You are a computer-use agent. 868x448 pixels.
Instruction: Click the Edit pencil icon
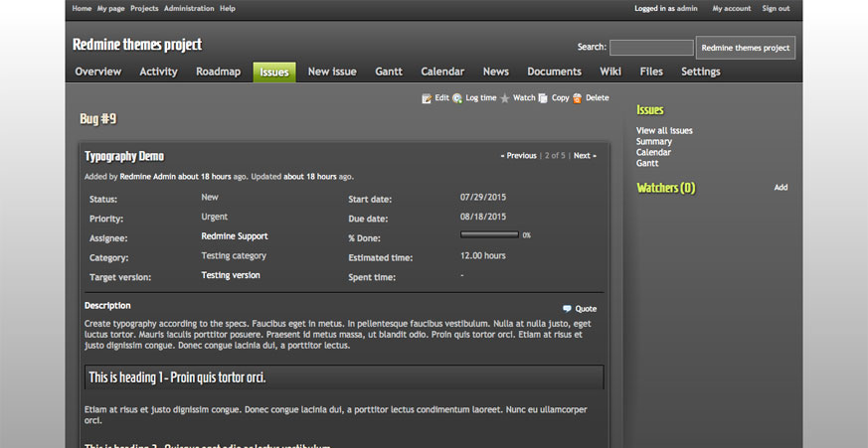click(427, 98)
